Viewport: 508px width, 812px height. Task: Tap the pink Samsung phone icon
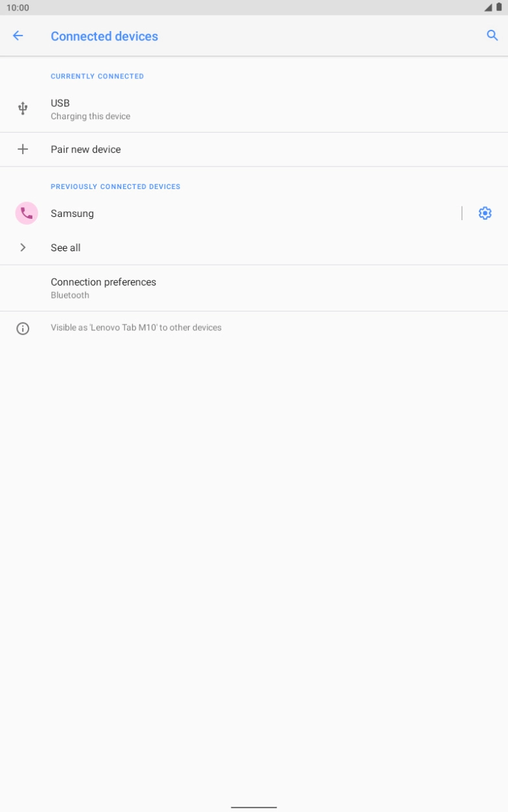click(x=27, y=213)
